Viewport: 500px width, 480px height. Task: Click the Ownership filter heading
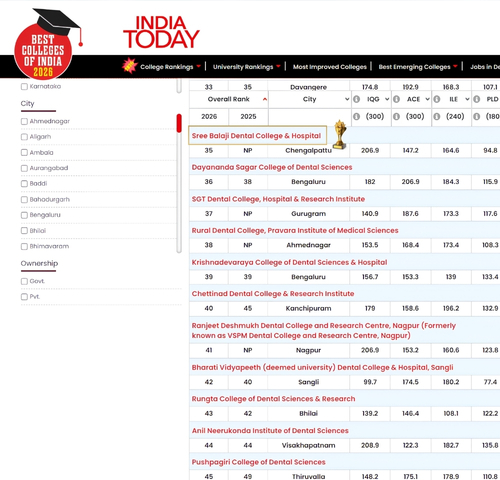[39, 263]
